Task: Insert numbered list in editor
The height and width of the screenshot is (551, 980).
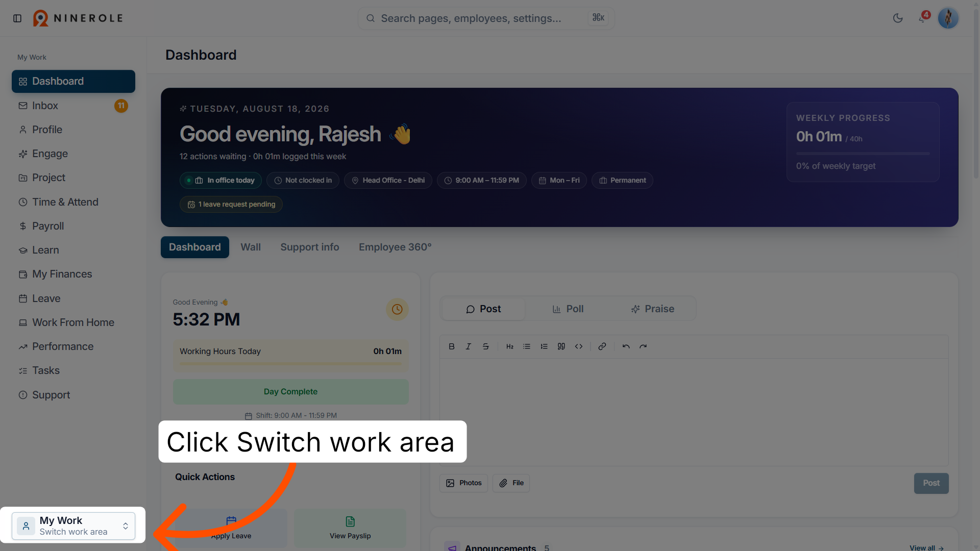Action: [x=544, y=346]
